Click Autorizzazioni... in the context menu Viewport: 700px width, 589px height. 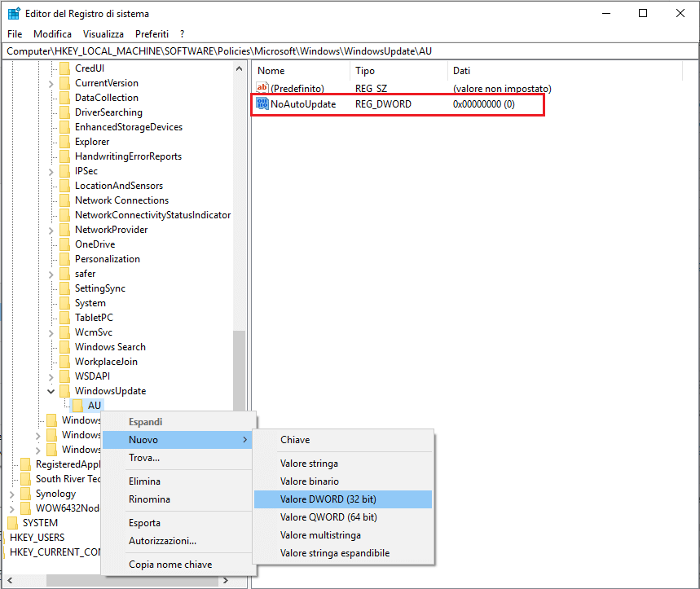tap(177, 541)
